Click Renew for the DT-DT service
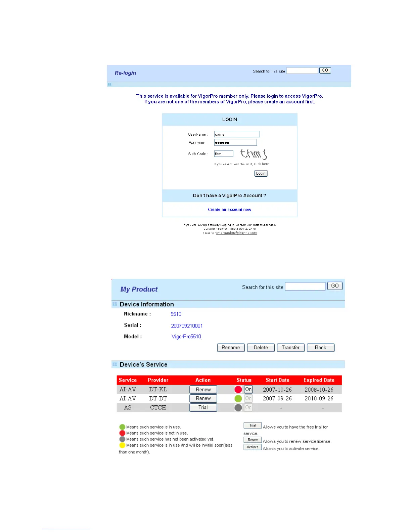Screen dimensions: 411x532 tap(203, 398)
